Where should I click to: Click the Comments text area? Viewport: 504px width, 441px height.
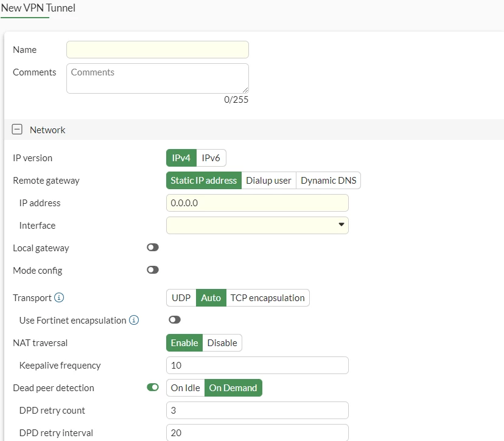tap(158, 78)
